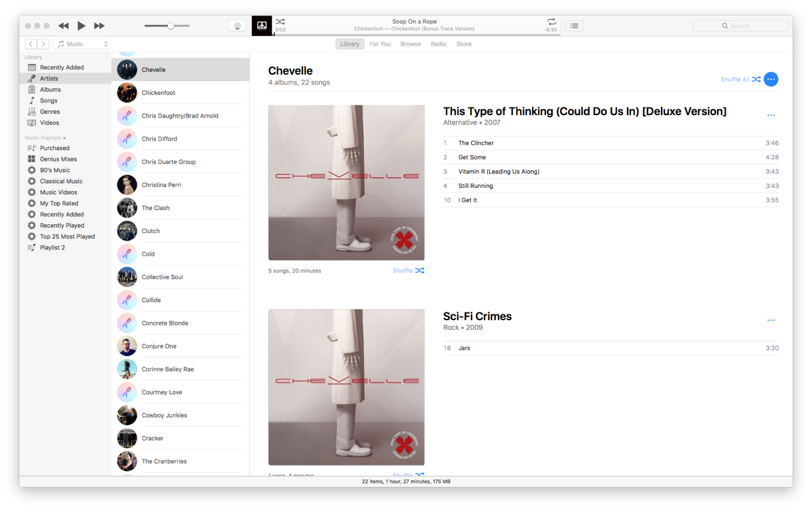
Task: Open the My Top Rated playlist
Action: (65, 204)
